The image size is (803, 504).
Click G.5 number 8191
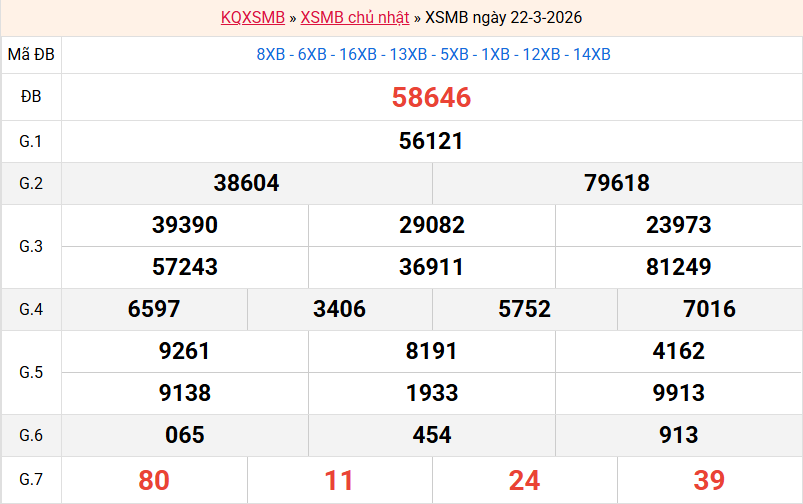tap(431, 351)
